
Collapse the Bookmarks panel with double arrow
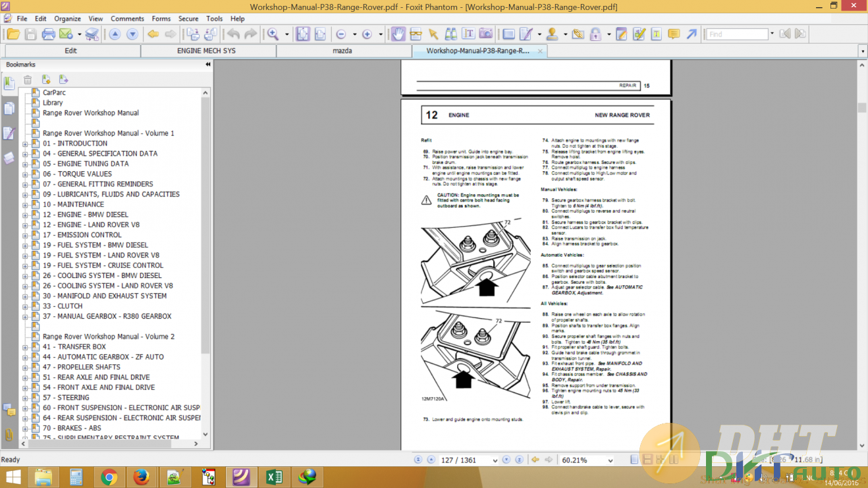tap(208, 65)
